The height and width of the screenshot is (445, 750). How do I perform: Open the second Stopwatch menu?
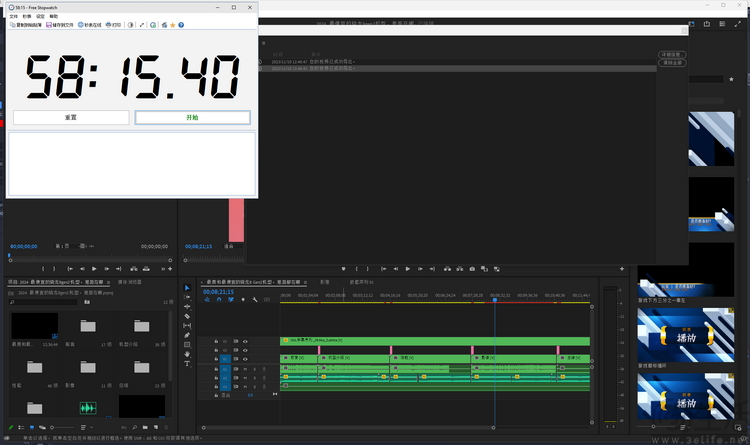[27, 16]
